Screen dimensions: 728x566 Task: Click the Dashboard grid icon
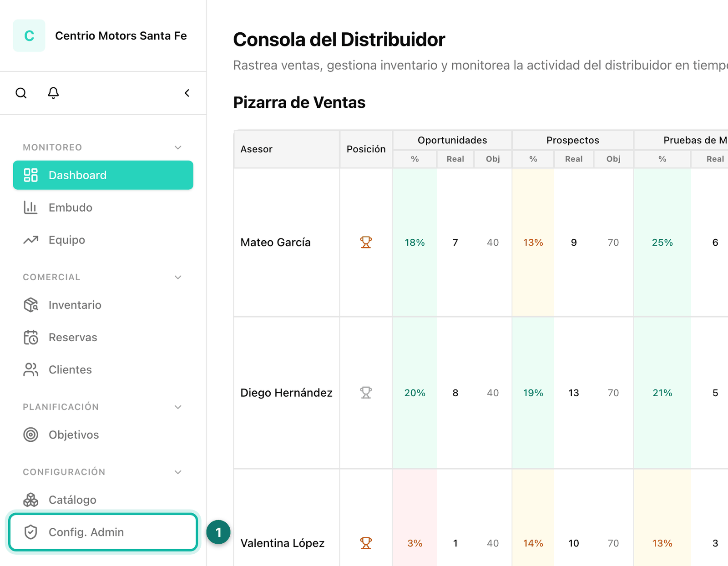point(30,175)
